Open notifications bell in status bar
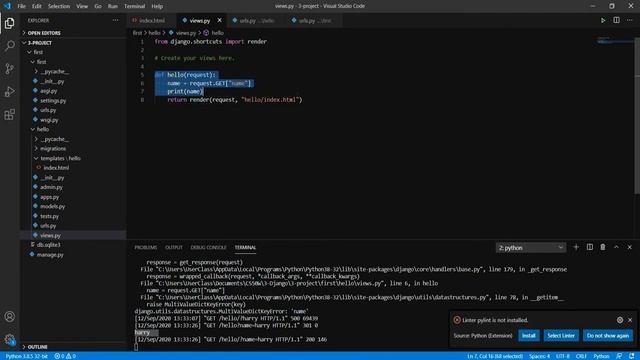This screenshot has height=360, width=640. (631, 356)
